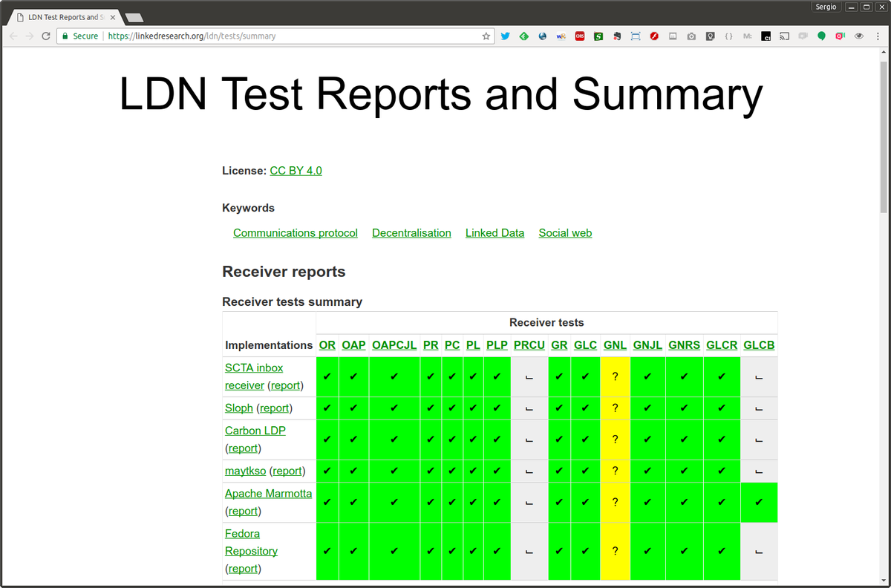Open the green Hangouts extension

822,36
